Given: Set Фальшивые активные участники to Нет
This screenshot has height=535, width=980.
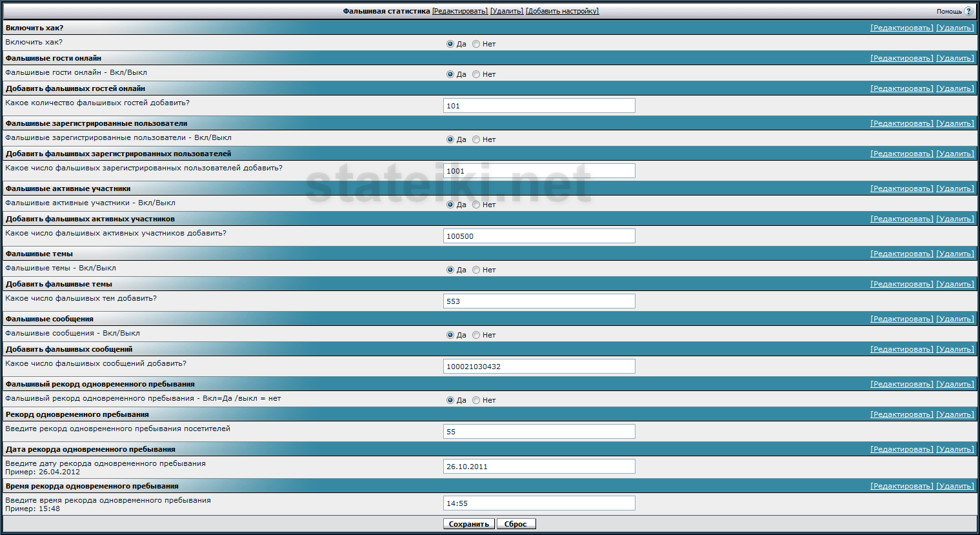Looking at the screenshot, I should click(x=476, y=205).
